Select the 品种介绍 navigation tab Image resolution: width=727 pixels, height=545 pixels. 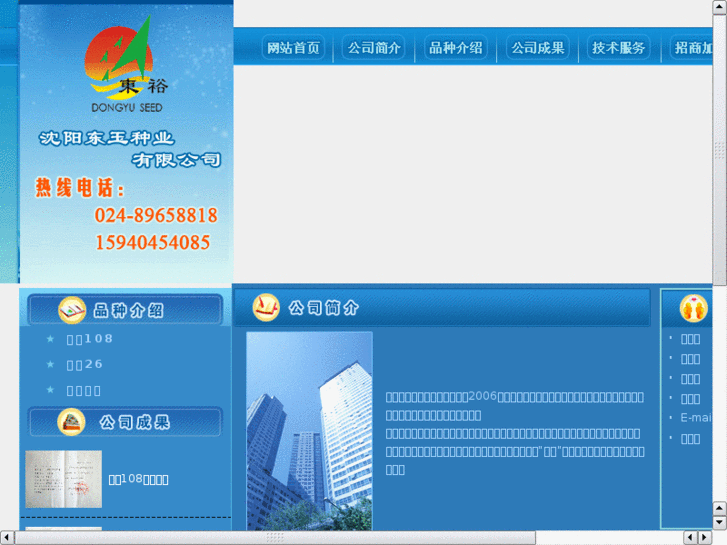point(455,47)
